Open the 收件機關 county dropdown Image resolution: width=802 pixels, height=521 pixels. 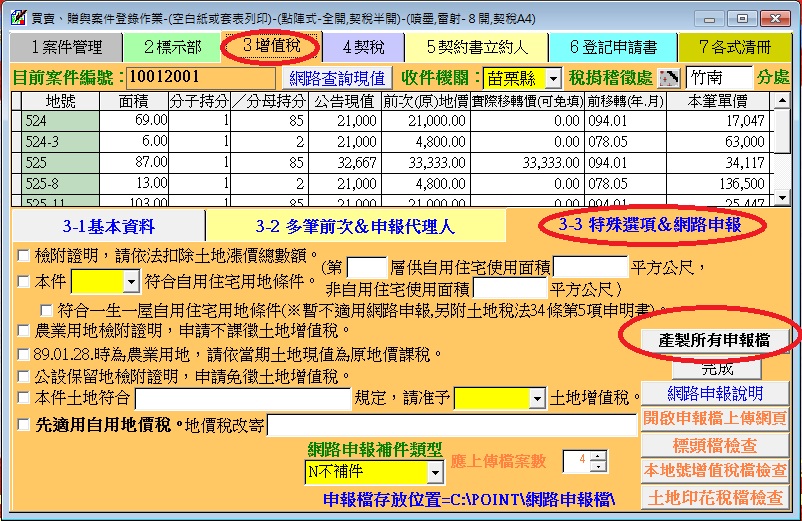(x=553, y=78)
